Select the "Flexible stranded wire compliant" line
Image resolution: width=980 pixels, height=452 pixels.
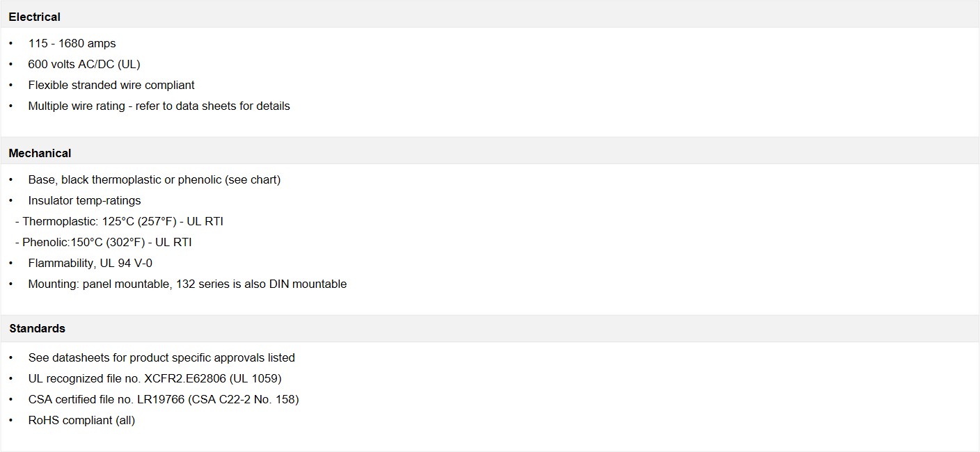111,85
